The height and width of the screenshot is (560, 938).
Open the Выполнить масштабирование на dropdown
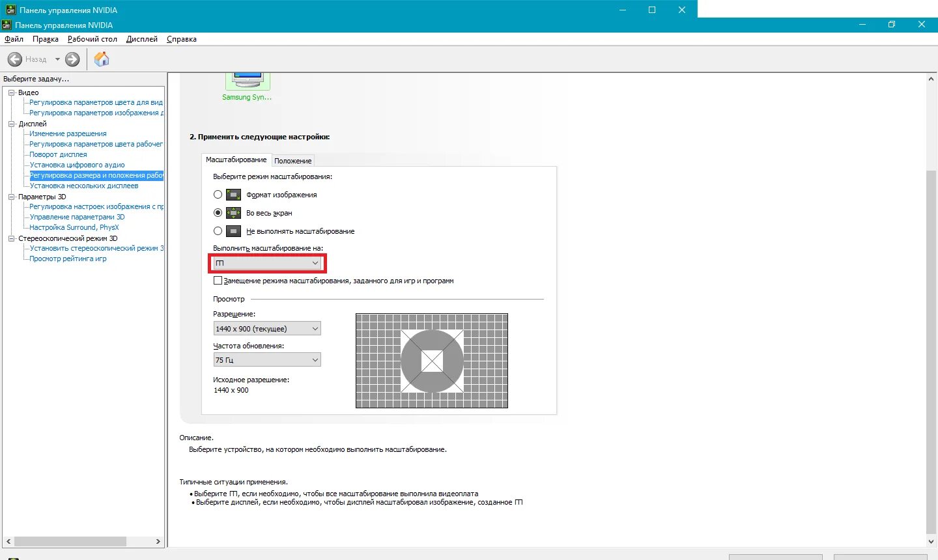click(x=267, y=263)
